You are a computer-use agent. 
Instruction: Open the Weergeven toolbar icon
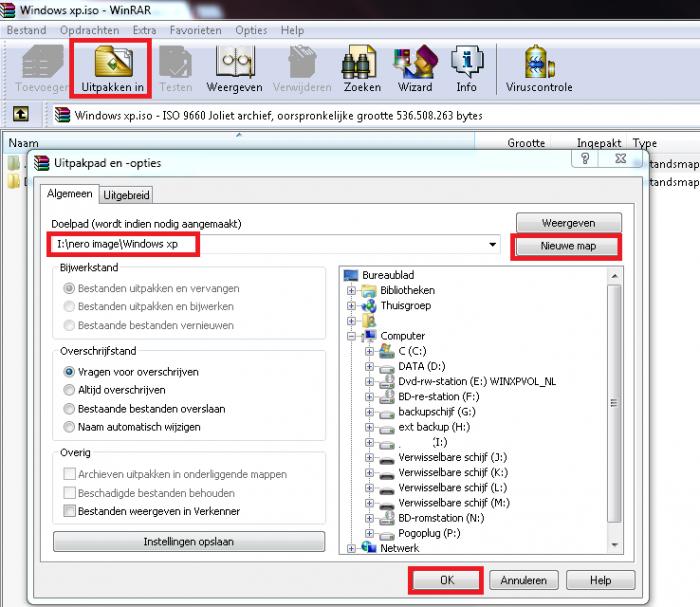tap(234, 68)
